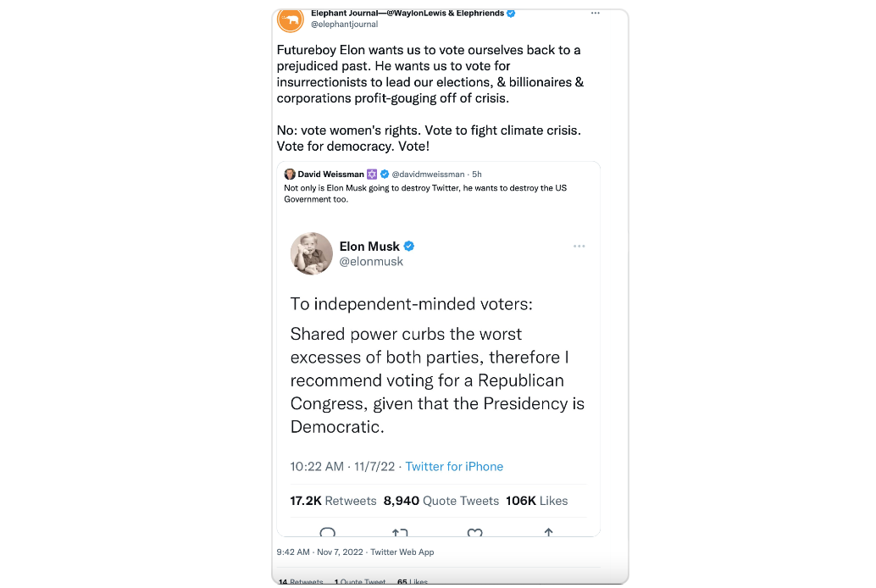Image resolution: width=876 pixels, height=588 pixels.
Task: Open the three-dot menu on Elon Musk's tweet
Action: pyautogui.click(x=579, y=247)
